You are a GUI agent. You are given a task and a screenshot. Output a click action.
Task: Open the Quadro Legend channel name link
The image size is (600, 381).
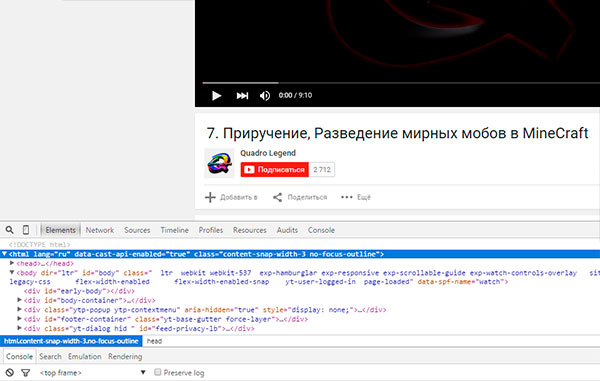pyautogui.click(x=268, y=153)
